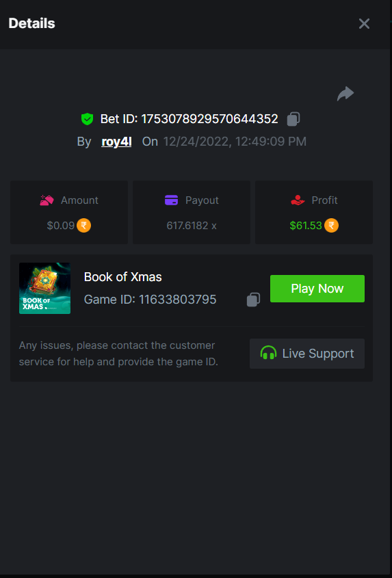This screenshot has width=392, height=578.
Task: Close the Details panel
Action: (364, 23)
